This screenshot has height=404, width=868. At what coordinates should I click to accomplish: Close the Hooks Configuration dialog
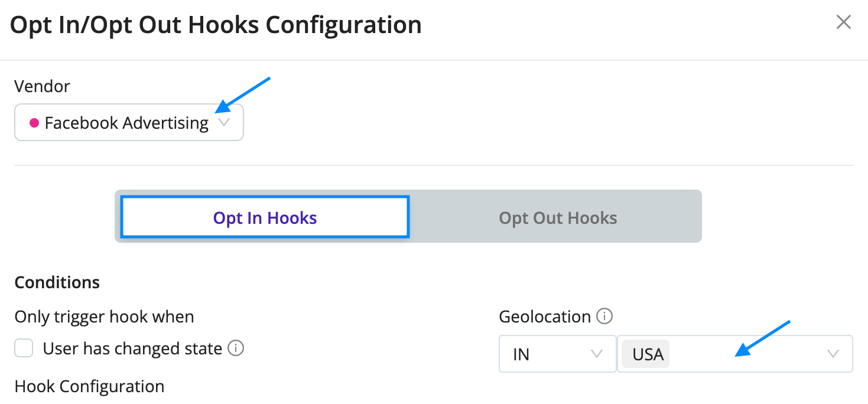(x=843, y=22)
